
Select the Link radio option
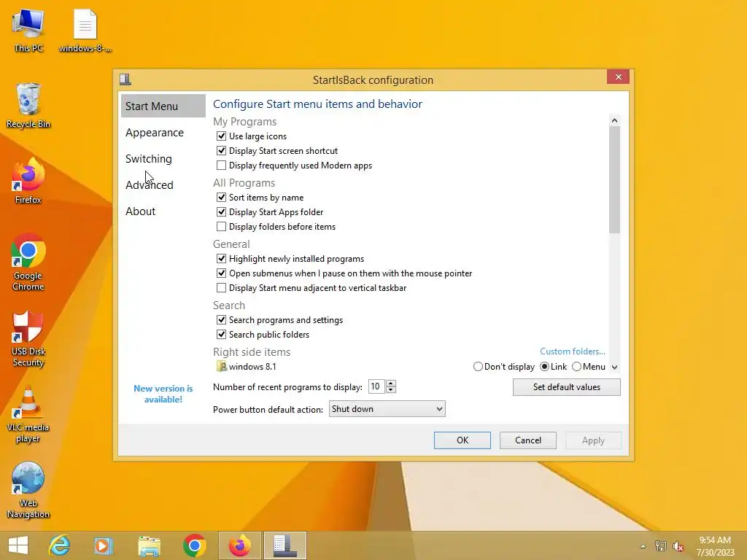544,367
